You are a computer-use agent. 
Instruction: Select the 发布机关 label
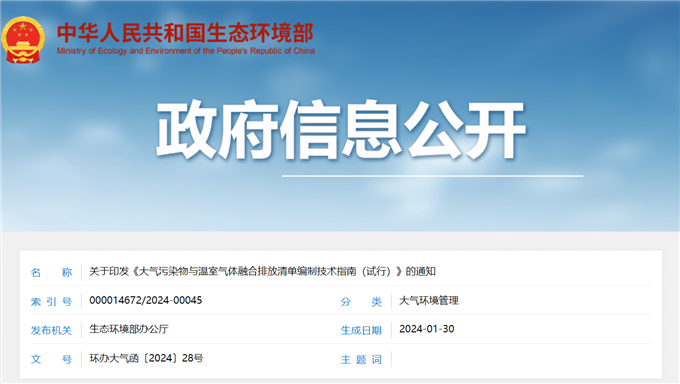click(x=51, y=330)
